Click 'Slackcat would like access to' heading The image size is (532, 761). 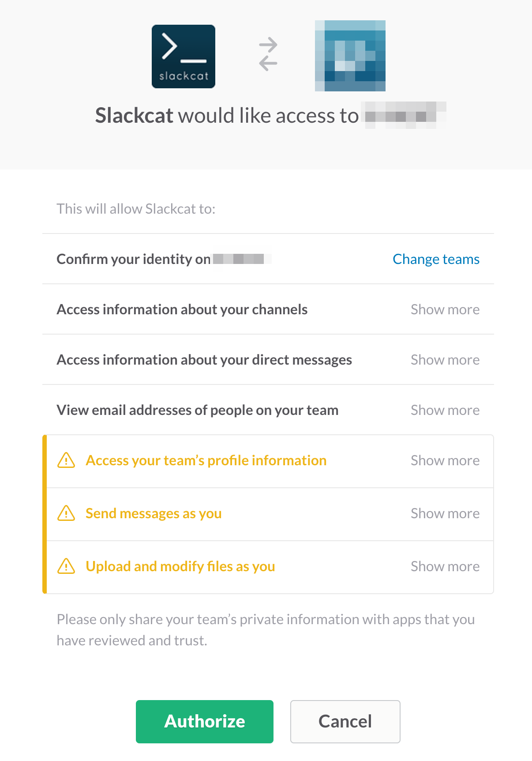(x=227, y=116)
